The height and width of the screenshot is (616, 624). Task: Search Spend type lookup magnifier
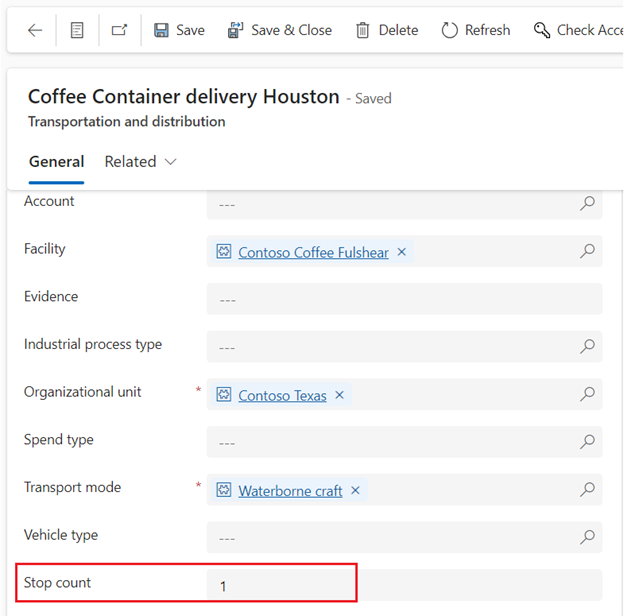pos(587,442)
